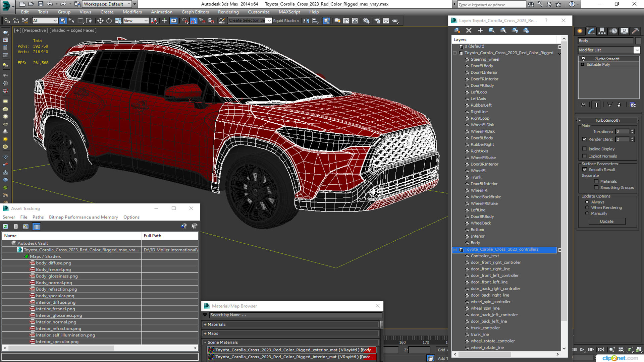Viewport: 644px width, 362px height.
Task: Select the Body layer object
Action: [475, 243]
